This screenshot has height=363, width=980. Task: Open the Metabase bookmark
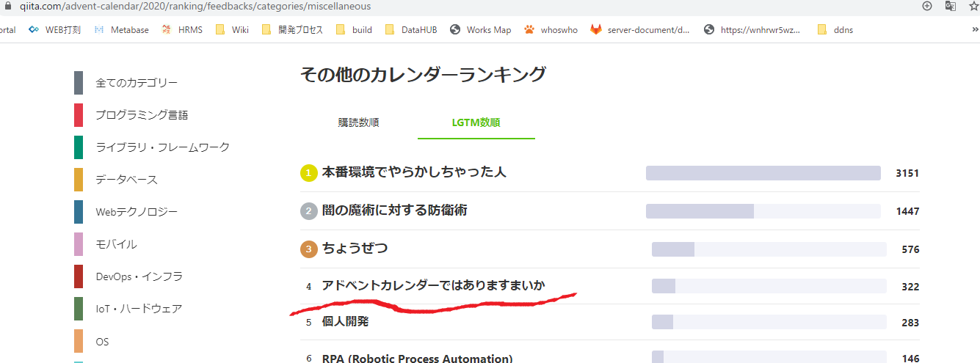point(122,30)
